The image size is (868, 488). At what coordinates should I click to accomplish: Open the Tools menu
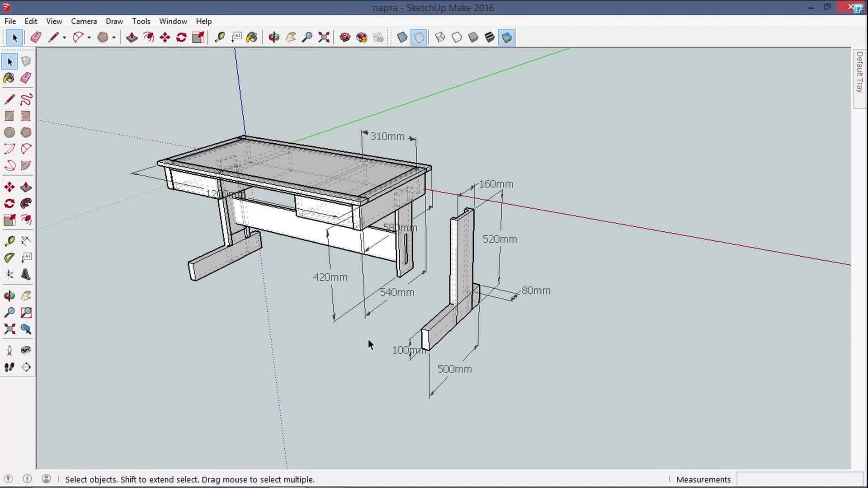(141, 21)
